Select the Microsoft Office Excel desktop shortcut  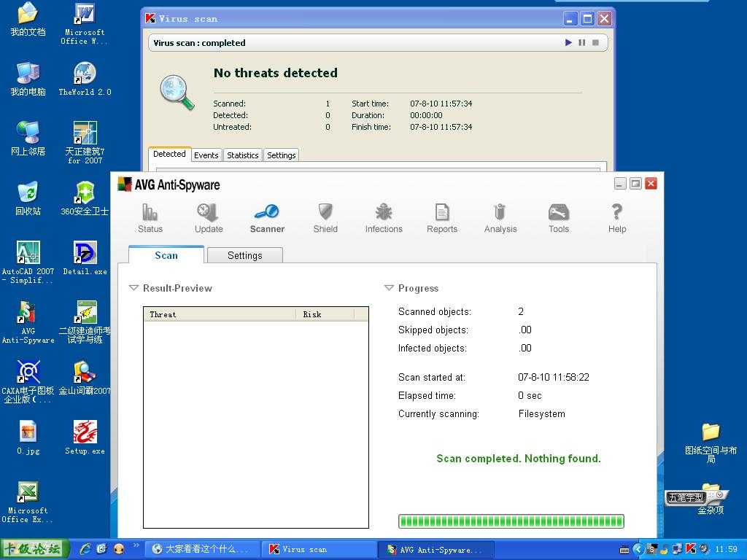coord(28,502)
